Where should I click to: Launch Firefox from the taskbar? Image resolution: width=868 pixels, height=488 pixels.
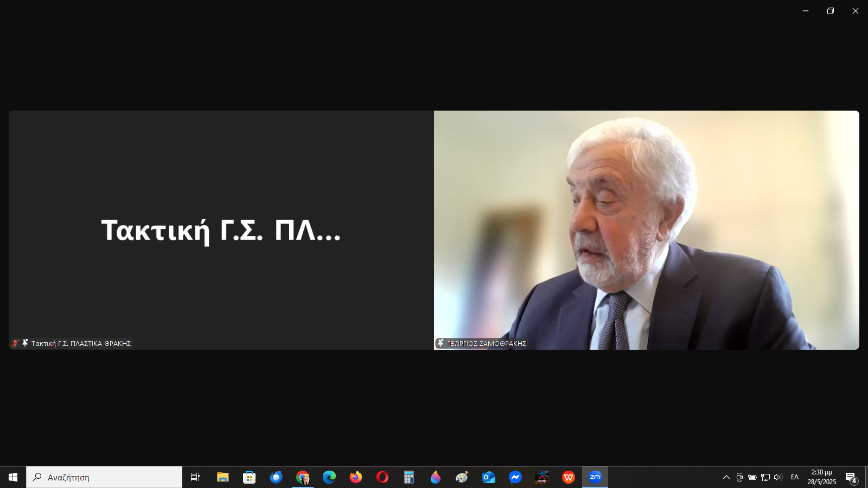click(x=356, y=477)
